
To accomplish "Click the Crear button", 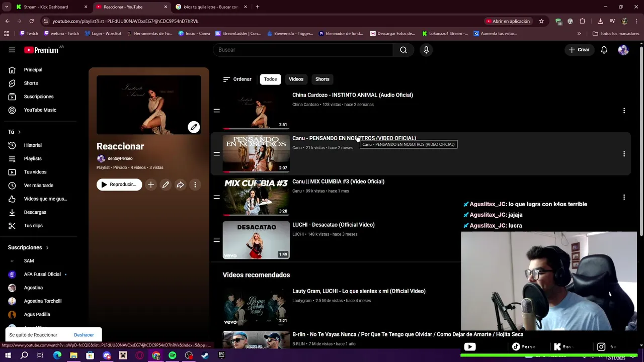I will pyautogui.click(x=579, y=50).
